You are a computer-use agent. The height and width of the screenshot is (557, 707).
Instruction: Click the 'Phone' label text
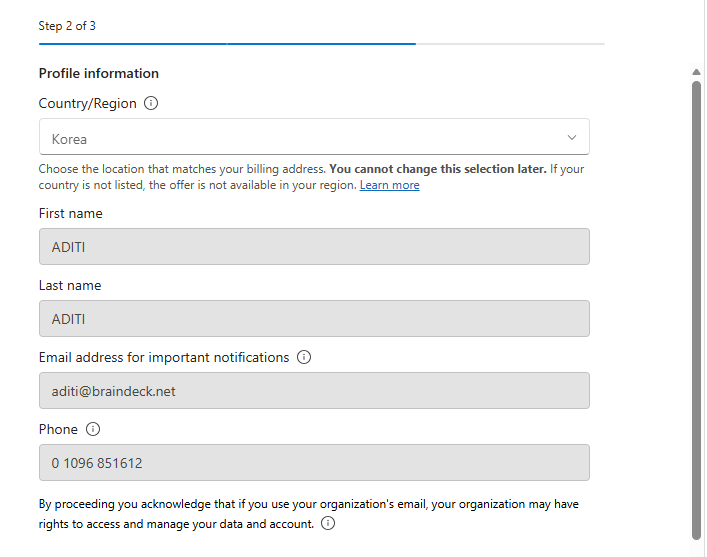[58, 429]
